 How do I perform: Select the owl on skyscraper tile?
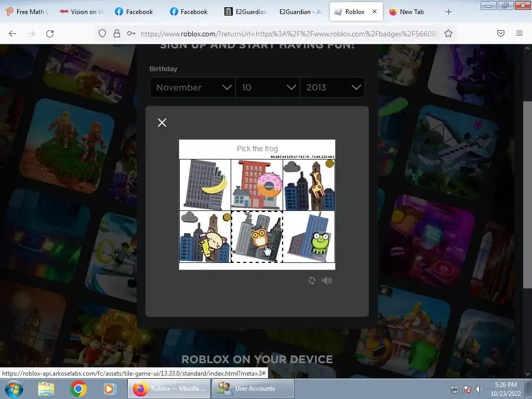tap(257, 236)
